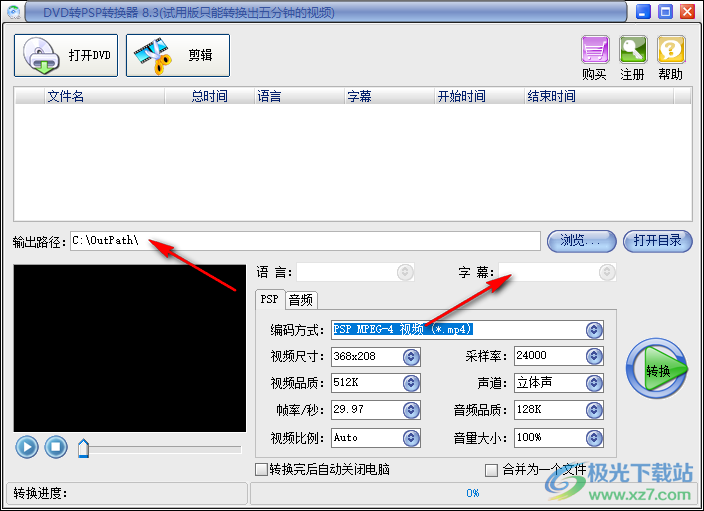Minimize the DVD转PSP转换器 window
The width and height of the screenshot is (704, 511).
click(643, 12)
